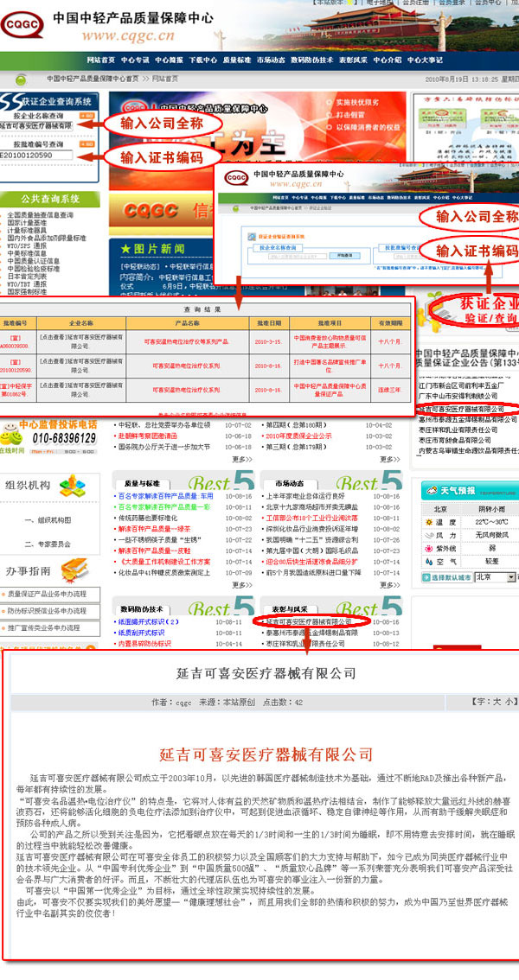Click 枣庄市育皓食品有限公司 in announcement list
519x980 pixels.
[458, 440]
